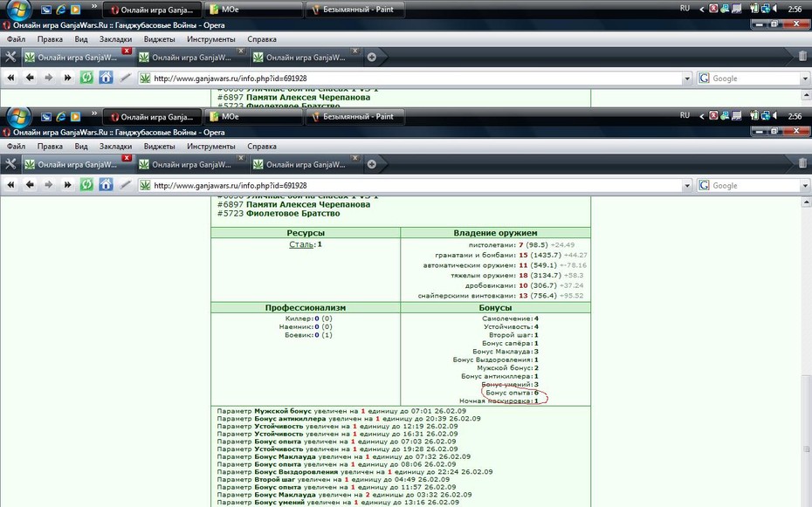Go forward one page in the lower Opera window
Screen dimensions: 812x507
[x=48, y=185]
